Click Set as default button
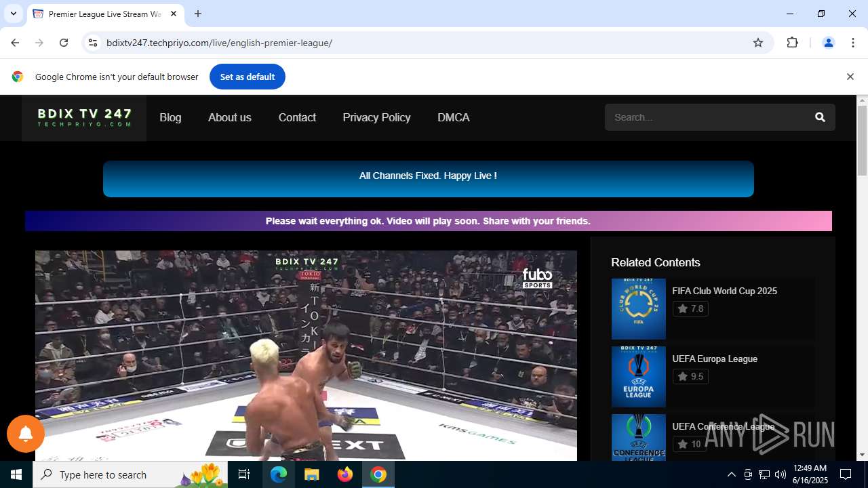The width and height of the screenshot is (868, 488). coord(248,77)
